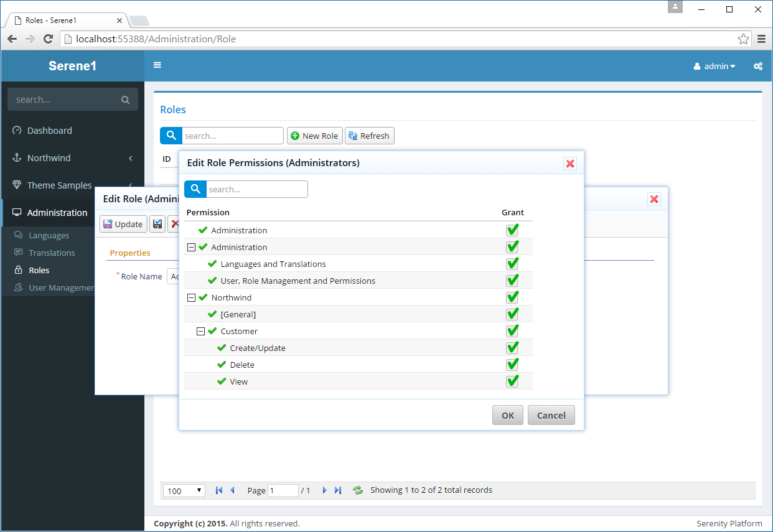Collapse the Customer permission node
Screen dimensions: 773x532
pyautogui.click(x=200, y=332)
